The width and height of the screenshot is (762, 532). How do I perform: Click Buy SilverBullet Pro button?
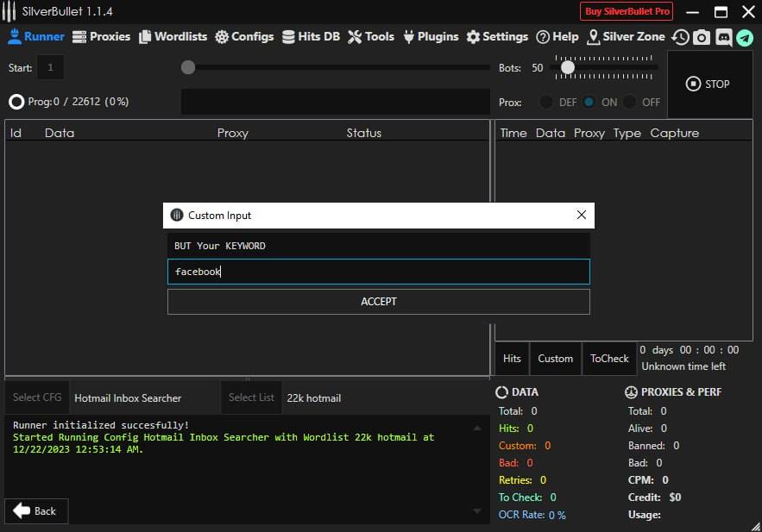[627, 12]
